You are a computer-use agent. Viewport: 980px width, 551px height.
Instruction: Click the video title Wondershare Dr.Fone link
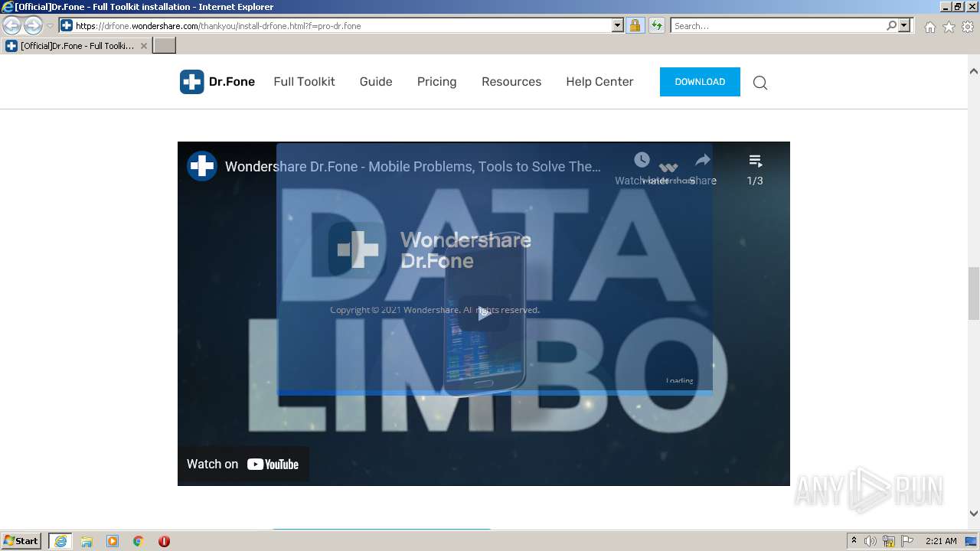click(x=413, y=166)
